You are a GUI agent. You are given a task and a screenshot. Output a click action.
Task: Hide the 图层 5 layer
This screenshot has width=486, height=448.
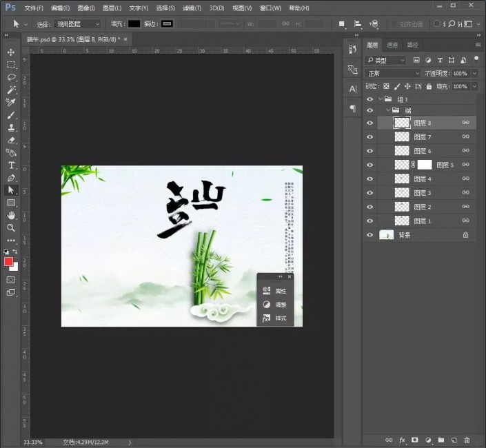[369, 165]
